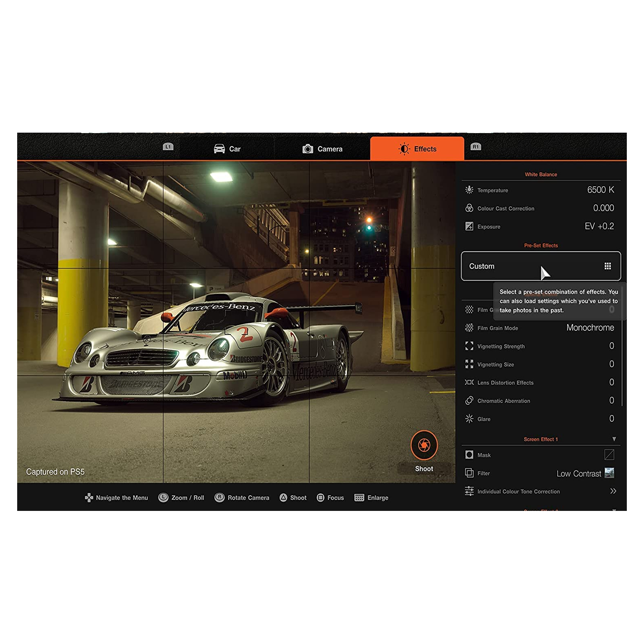Viewport: 644px width, 644px height.
Task: Click the touchpad Enlarge hint icon
Action: click(x=359, y=498)
